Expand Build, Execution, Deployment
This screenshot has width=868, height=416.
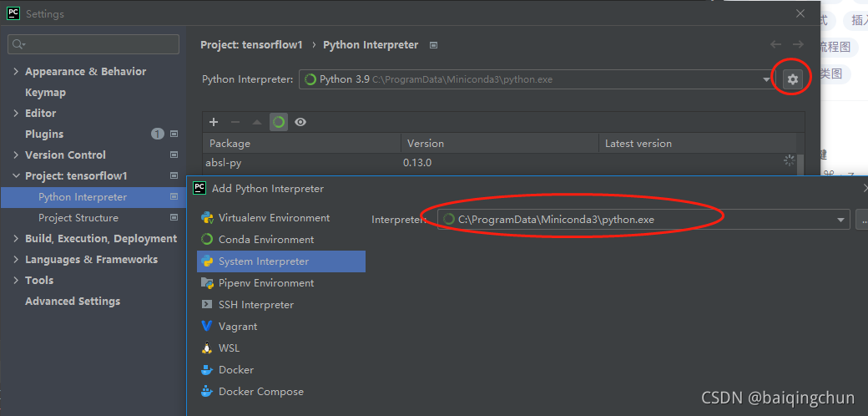pyautogui.click(x=16, y=239)
